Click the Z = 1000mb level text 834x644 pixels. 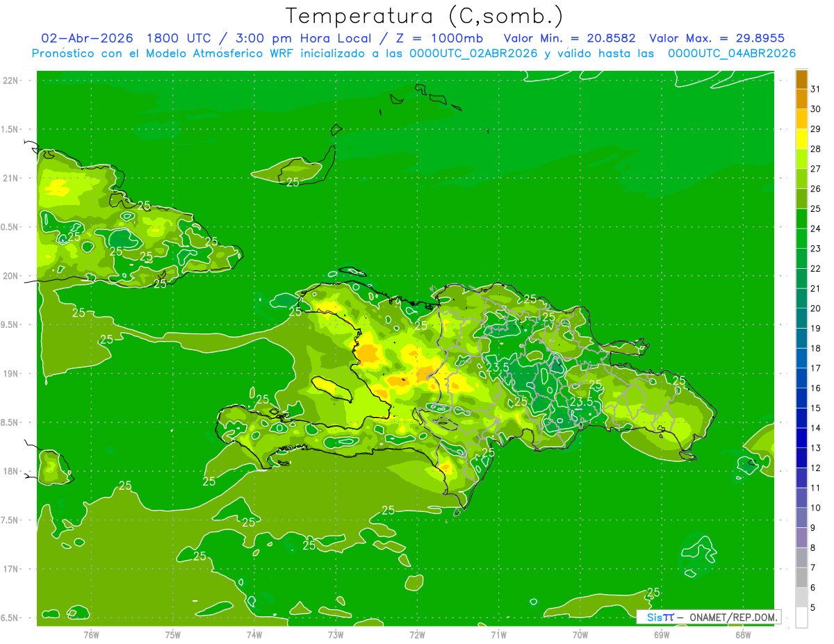427,38
